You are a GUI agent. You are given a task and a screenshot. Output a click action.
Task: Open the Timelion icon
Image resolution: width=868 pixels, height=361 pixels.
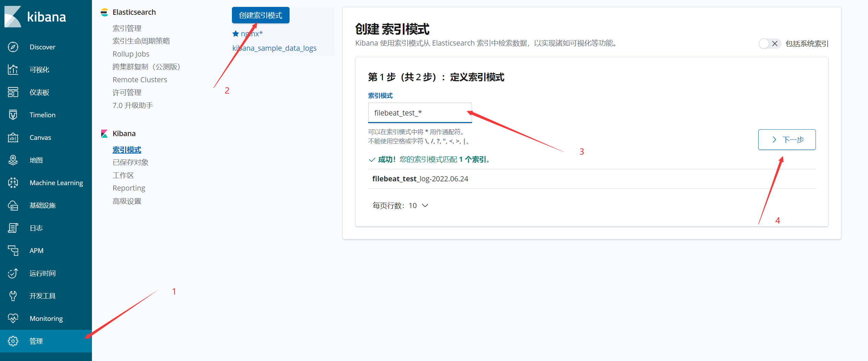tap(13, 115)
